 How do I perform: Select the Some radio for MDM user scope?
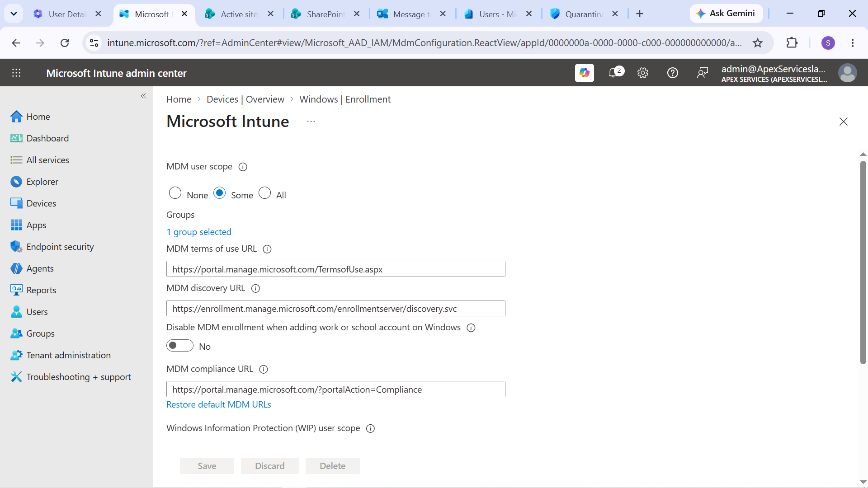click(x=219, y=193)
